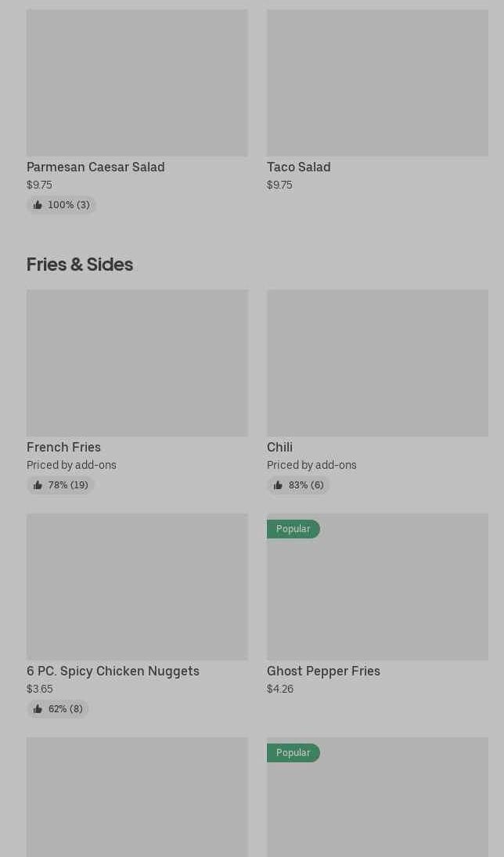Click Popular badge on Ghost Pepper Fries
Viewport: 504px width, 857px height.
point(293,529)
